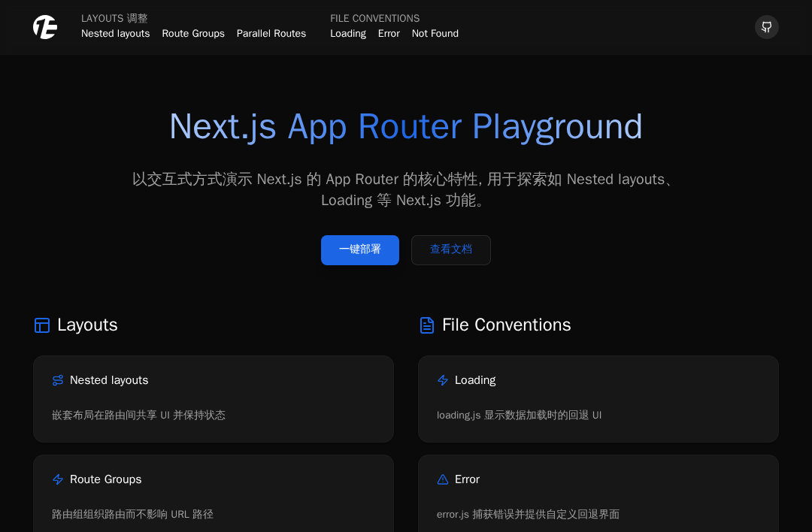Open Route Groups in the top navigation

pos(193,34)
